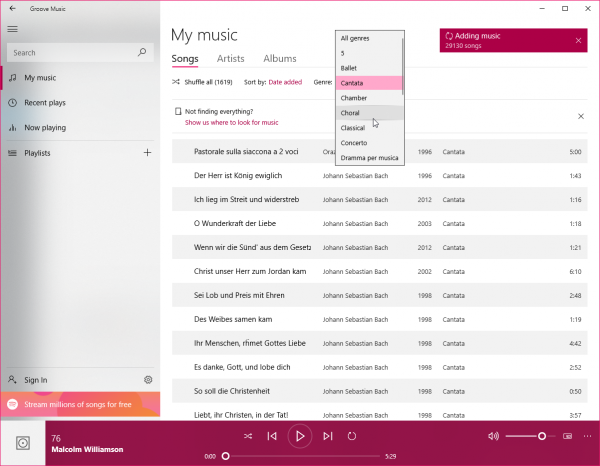Select Classical genre option
Viewport: 600px width, 466px height.
coord(369,128)
